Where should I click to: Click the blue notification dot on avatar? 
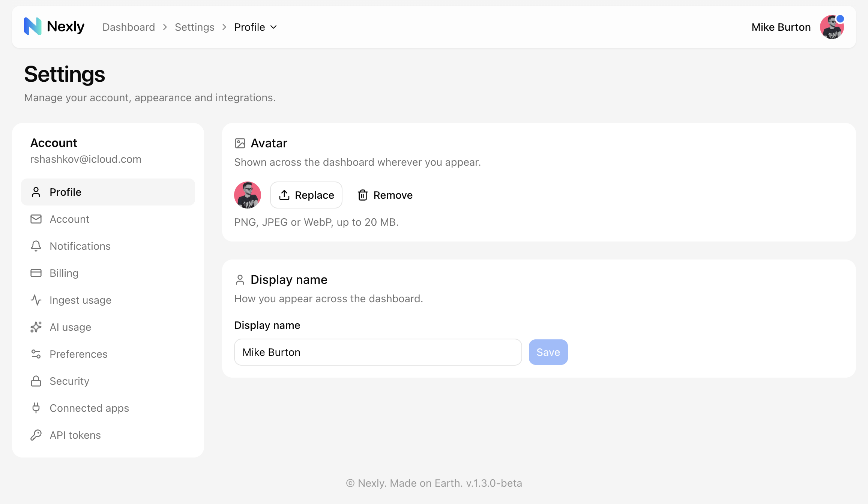pyautogui.click(x=840, y=18)
